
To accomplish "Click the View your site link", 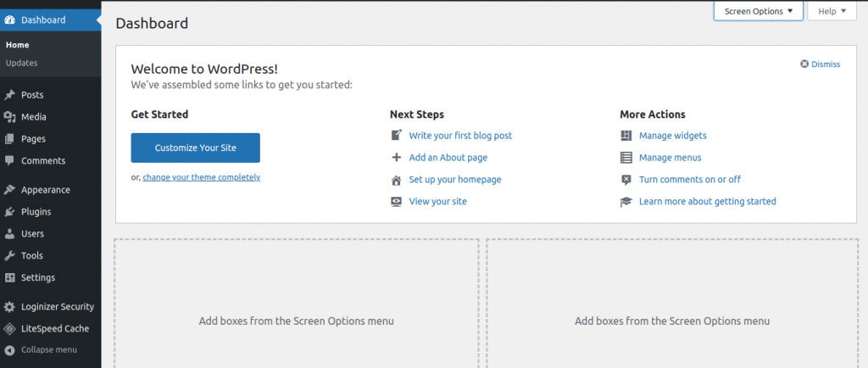I will coord(438,202).
